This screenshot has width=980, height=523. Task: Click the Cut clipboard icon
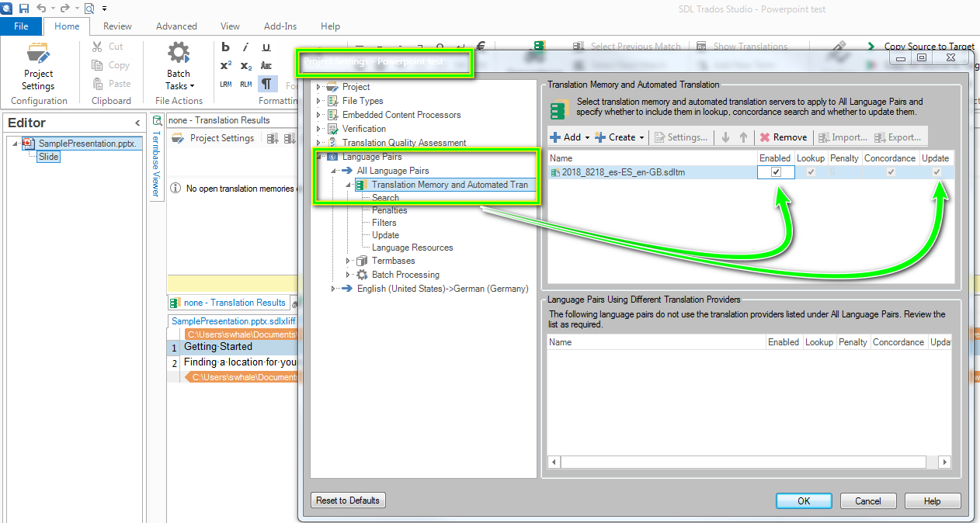107,47
